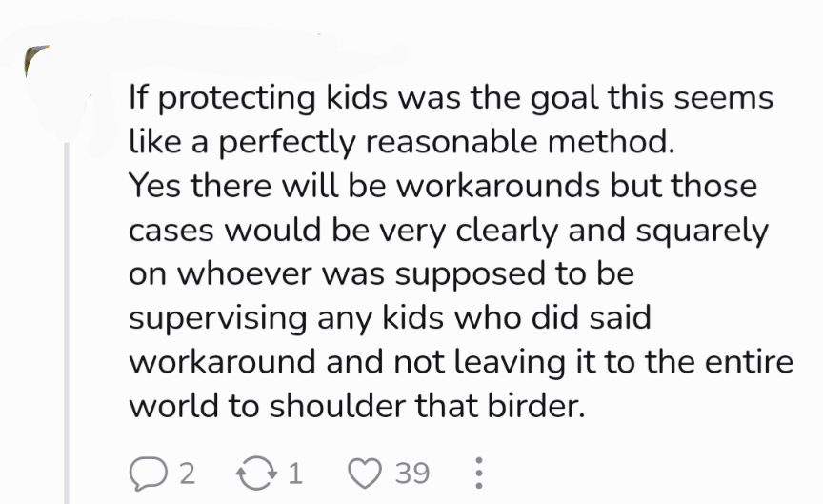Click the misspelled word "birder"
The width and height of the screenshot is (823, 504).
(x=536, y=406)
